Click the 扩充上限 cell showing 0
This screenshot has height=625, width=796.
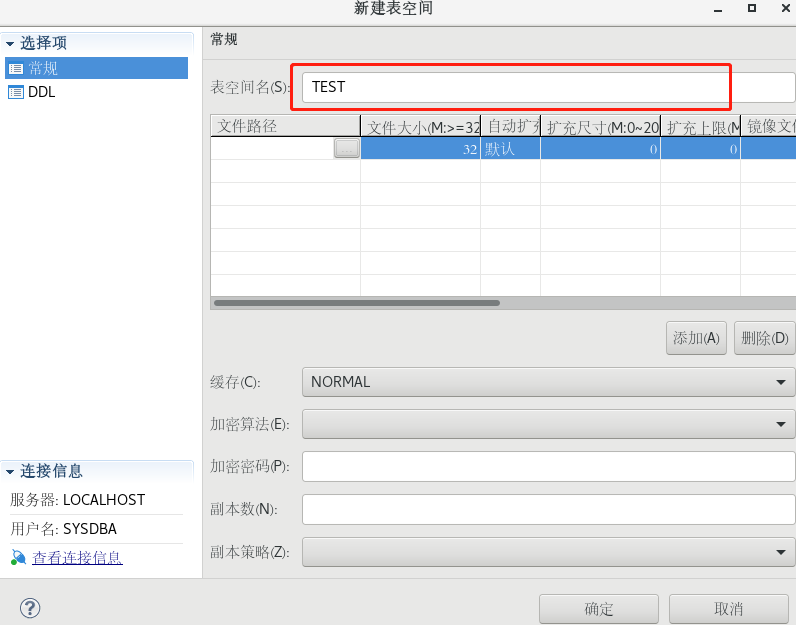[701, 149]
